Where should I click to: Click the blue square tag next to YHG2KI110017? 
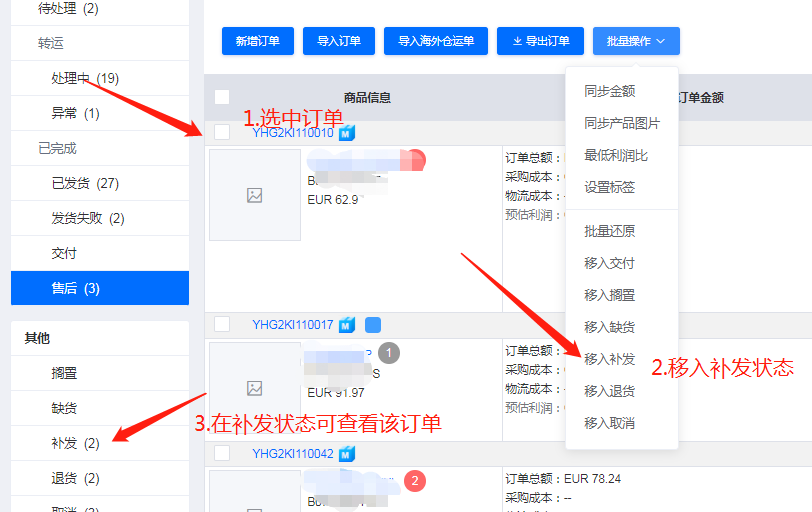point(373,325)
